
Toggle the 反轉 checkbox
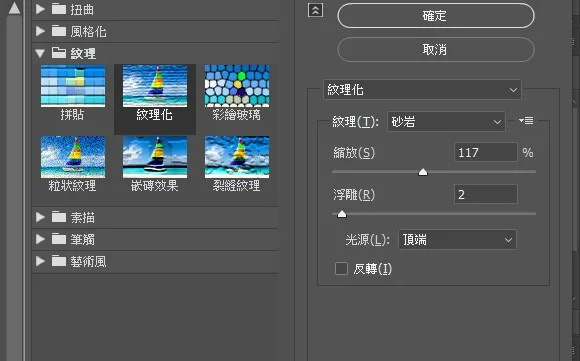pos(341,269)
